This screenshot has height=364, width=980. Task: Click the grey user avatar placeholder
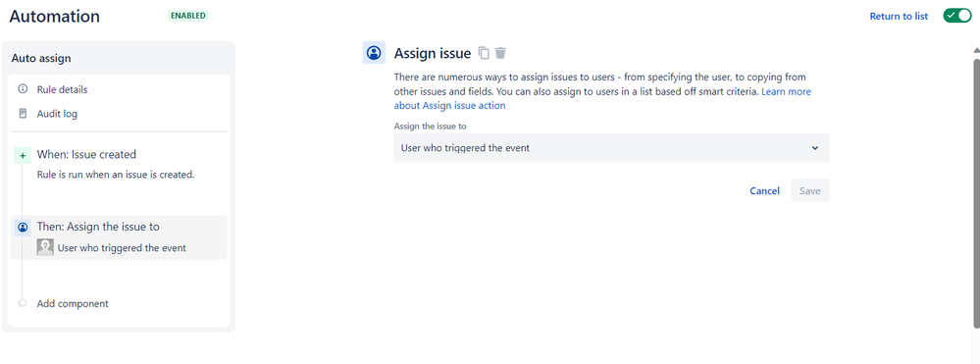[x=45, y=247]
